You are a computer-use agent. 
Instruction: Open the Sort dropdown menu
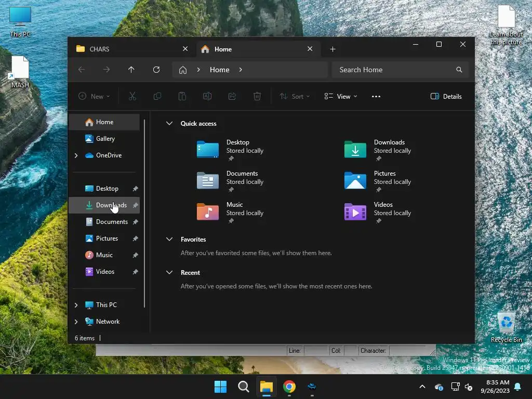(x=295, y=96)
